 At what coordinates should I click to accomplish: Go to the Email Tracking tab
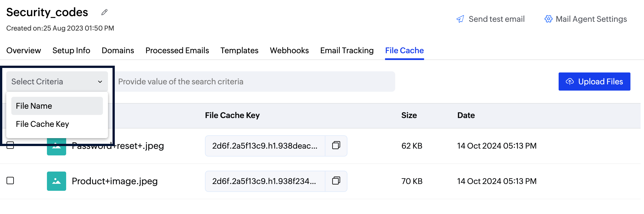[x=347, y=50]
